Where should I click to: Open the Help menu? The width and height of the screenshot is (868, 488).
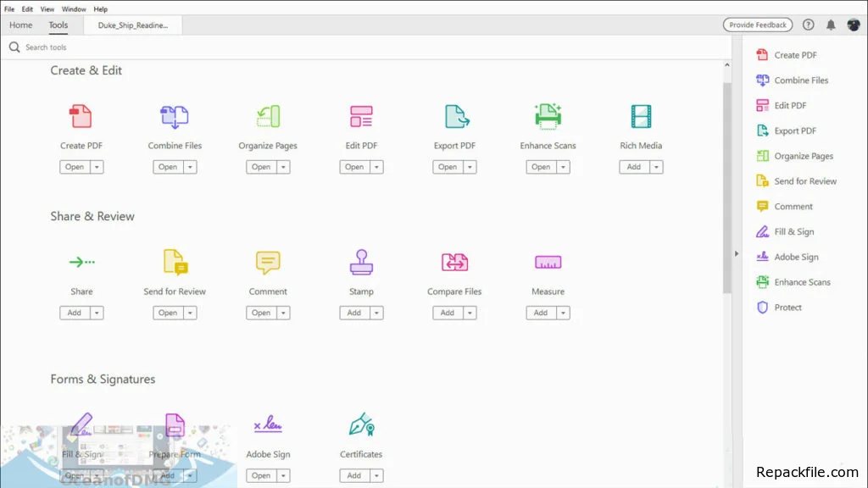point(100,8)
